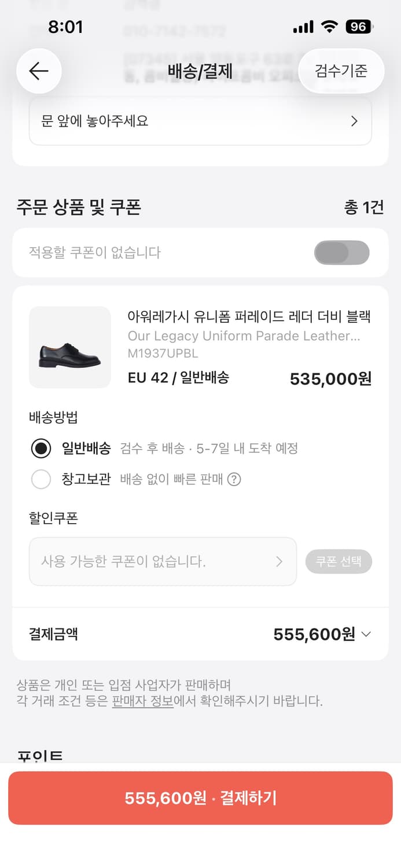Tap the back arrow at top left
Screen dimensions: 401x868
pyautogui.click(x=38, y=71)
